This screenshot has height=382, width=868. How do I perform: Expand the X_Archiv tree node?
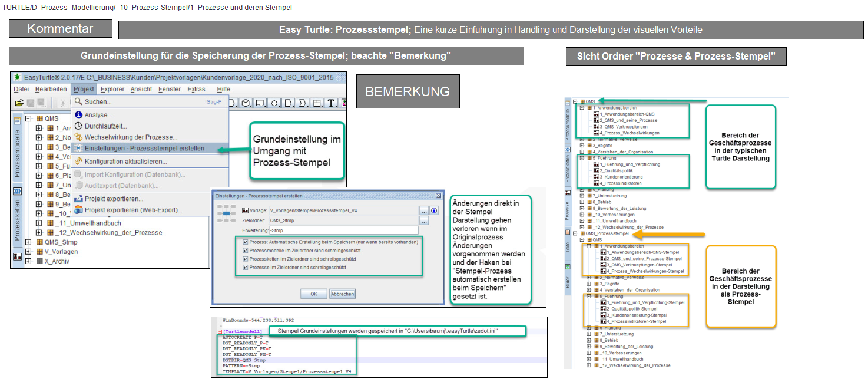(x=28, y=261)
